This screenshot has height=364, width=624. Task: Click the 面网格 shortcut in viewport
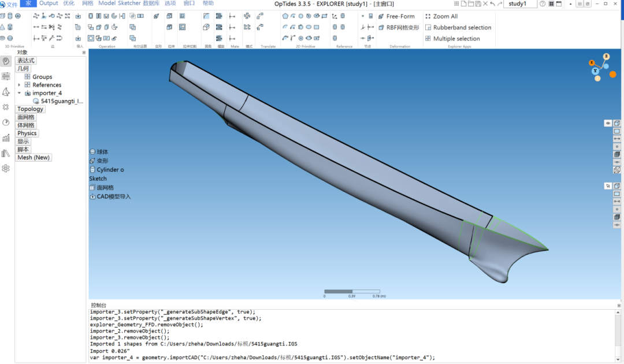click(102, 187)
